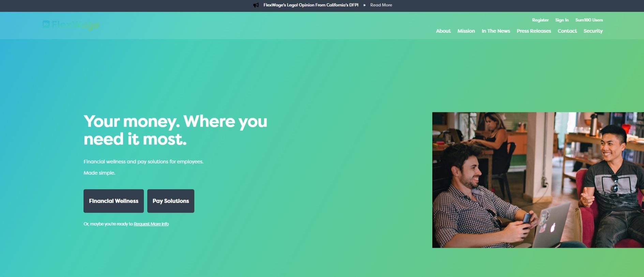The image size is (644, 277).
Task: Click the FlexWage logo
Action: (x=71, y=25)
